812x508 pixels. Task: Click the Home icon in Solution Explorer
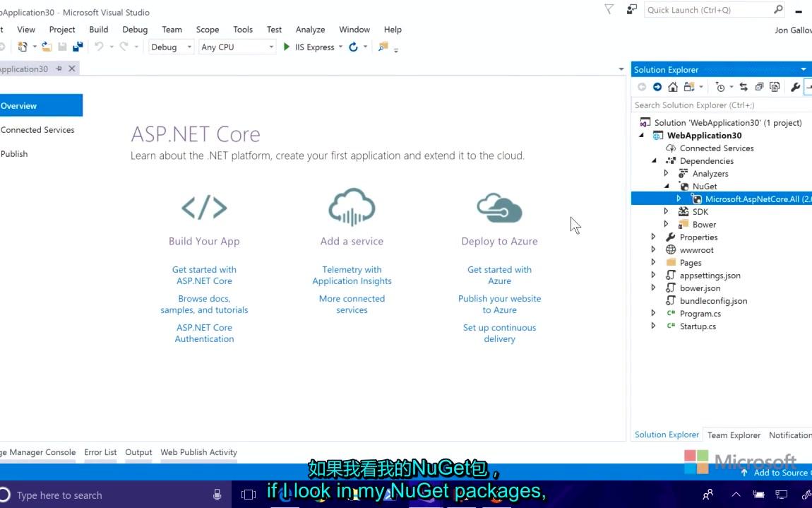pyautogui.click(x=672, y=86)
